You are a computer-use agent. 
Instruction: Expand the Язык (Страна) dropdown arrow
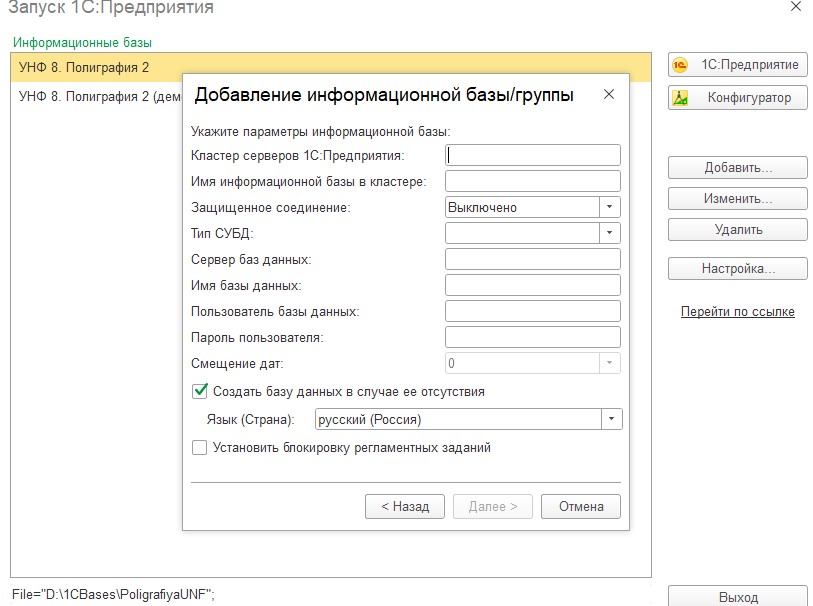click(x=612, y=419)
